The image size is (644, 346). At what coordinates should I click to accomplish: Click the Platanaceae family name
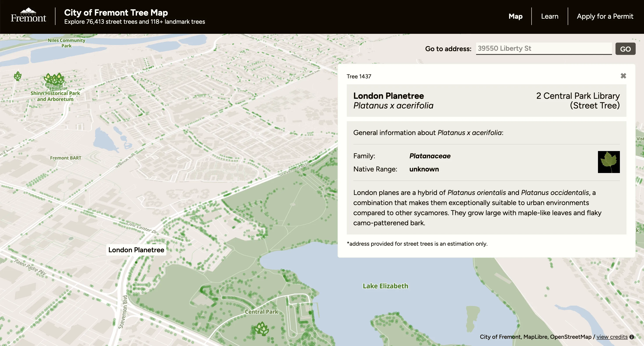click(430, 156)
